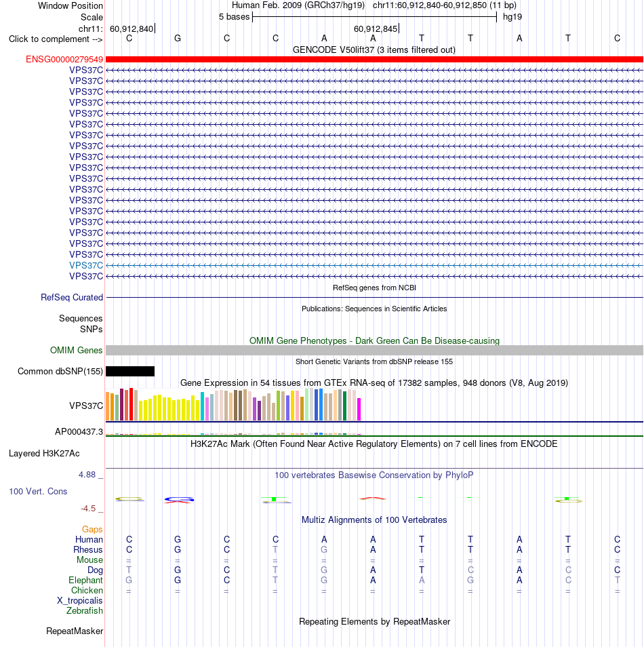Image resolution: width=644 pixels, height=647 pixels.
Task: Click the hg19 label beside scale bar
Action: 512,17
